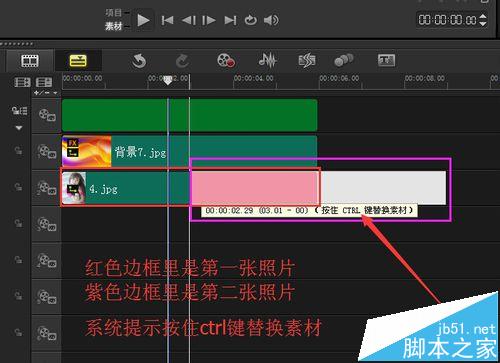This screenshot has height=363, width=500.
Task: Select the 4.jpg clip thumbnail
Action: [74, 188]
